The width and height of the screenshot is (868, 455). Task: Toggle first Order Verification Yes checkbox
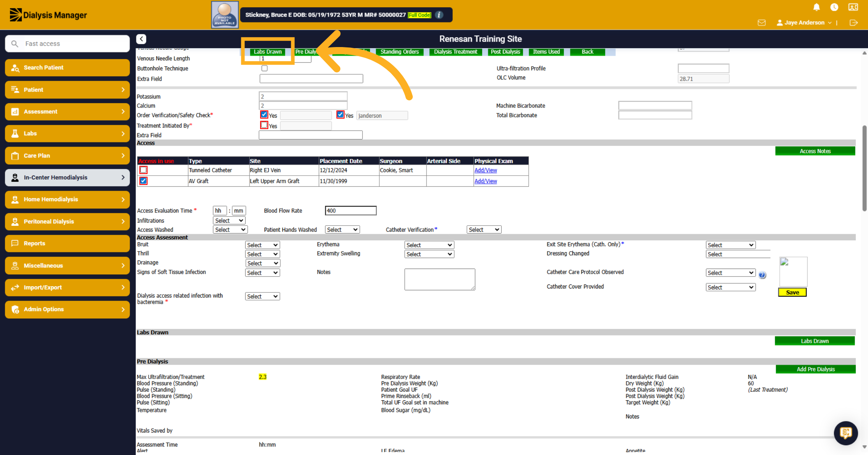click(264, 115)
